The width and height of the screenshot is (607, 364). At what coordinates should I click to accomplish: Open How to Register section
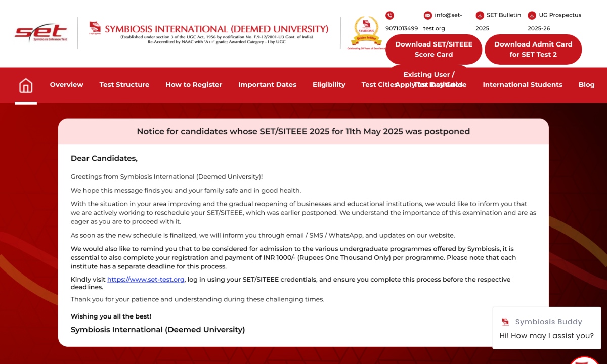coord(194,85)
